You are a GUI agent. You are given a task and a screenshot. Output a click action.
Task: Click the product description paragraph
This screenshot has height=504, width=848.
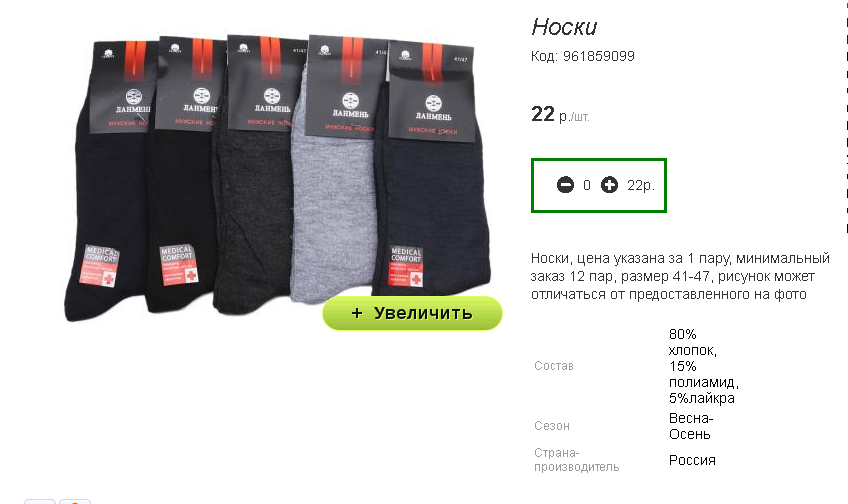pos(680,276)
